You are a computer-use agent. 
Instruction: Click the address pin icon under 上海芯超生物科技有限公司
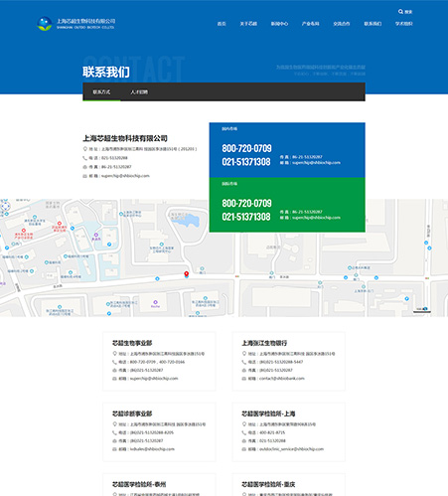[84, 149]
